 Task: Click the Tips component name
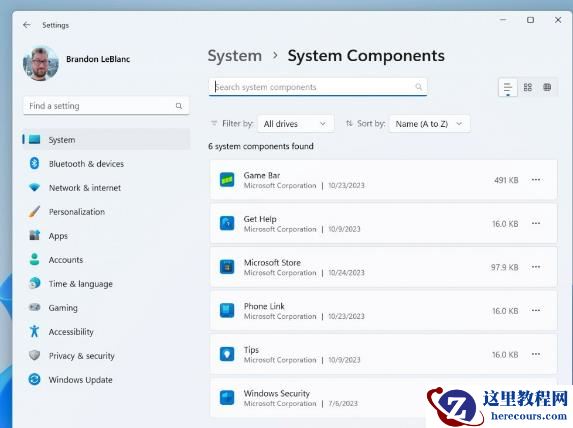251,350
